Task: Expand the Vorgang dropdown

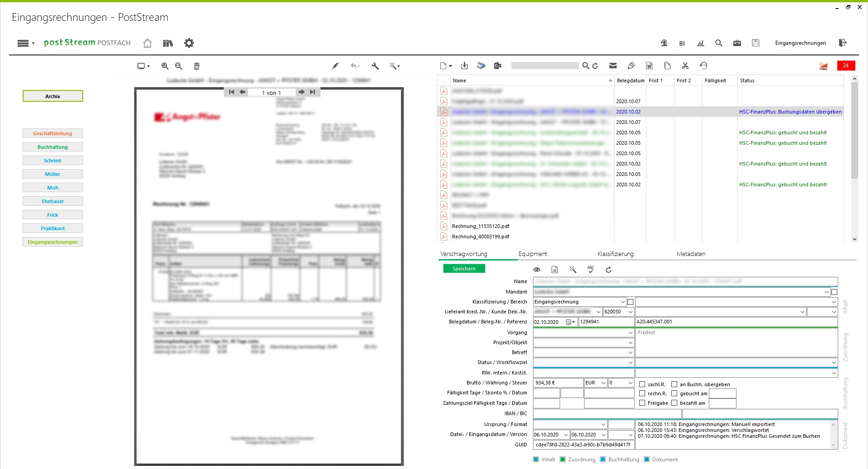Action: tap(631, 332)
